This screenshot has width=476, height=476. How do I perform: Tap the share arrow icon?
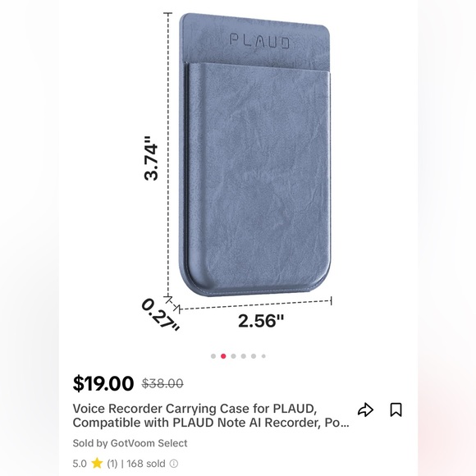tap(365, 410)
